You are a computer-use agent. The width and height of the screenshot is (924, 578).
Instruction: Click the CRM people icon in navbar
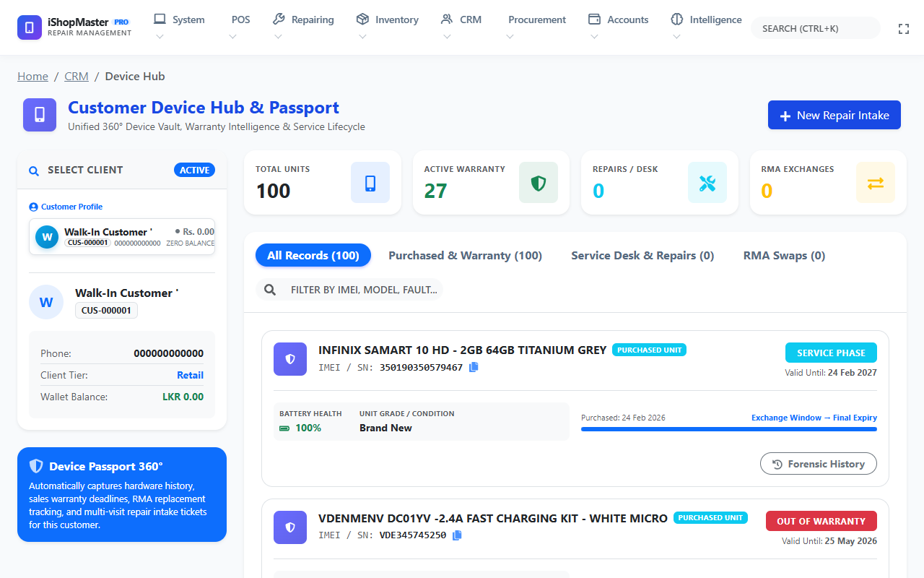447,20
